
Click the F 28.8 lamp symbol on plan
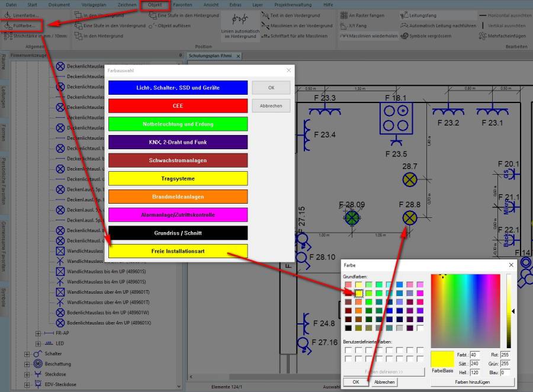(x=409, y=218)
